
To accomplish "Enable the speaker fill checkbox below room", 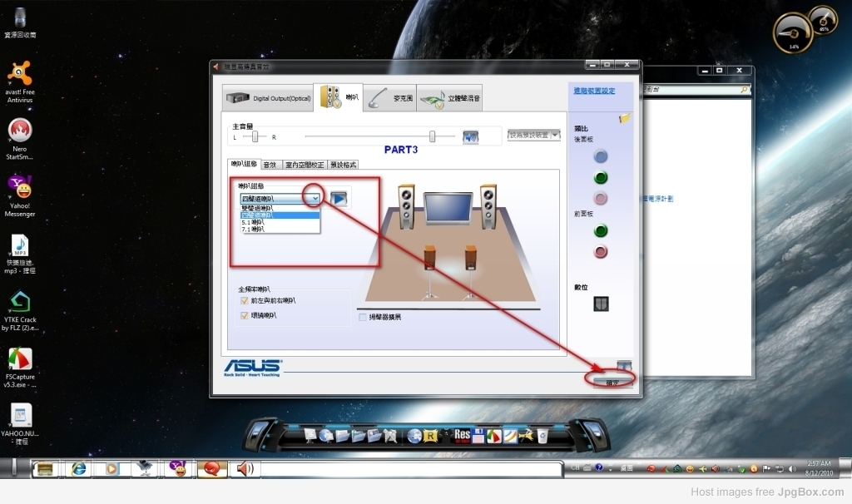I will click(x=363, y=317).
